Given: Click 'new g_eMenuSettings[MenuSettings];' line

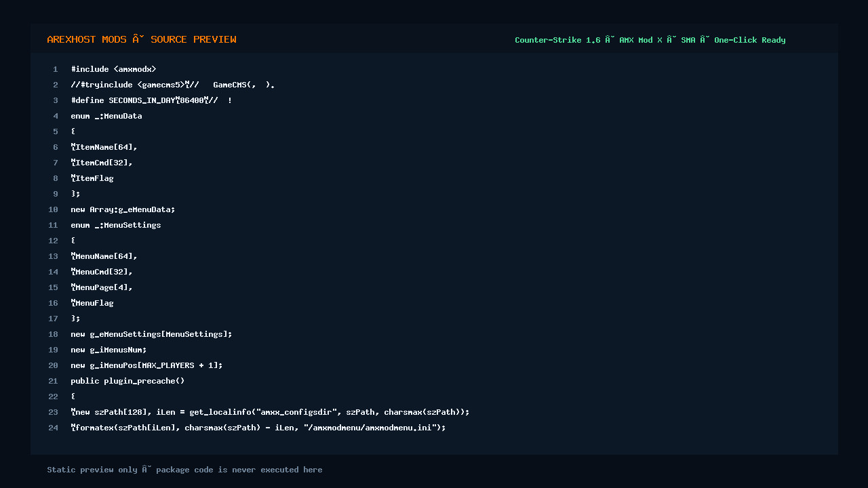Looking at the screenshot, I should point(151,334).
